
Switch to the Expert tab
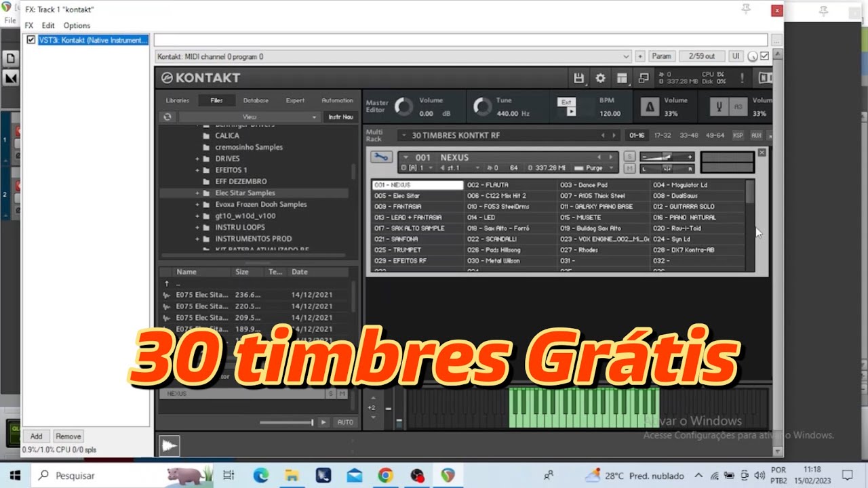(x=295, y=100)
